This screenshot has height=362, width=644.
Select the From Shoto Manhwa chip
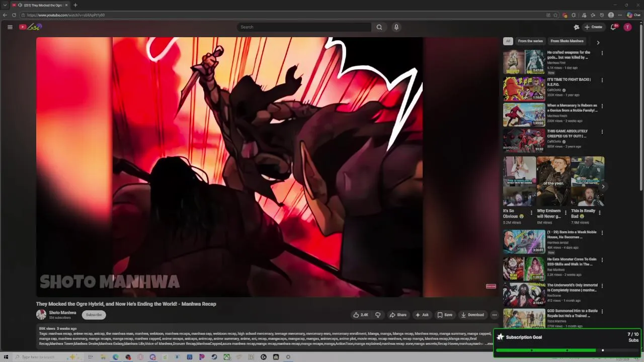pyautogui.click(x=567, y=41)
